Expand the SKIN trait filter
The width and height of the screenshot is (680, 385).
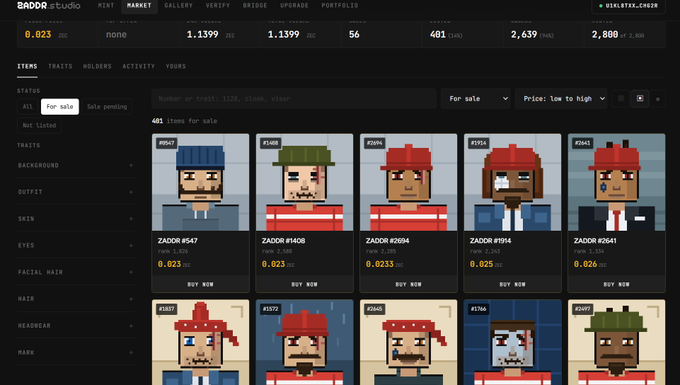(x=75, y=219)
